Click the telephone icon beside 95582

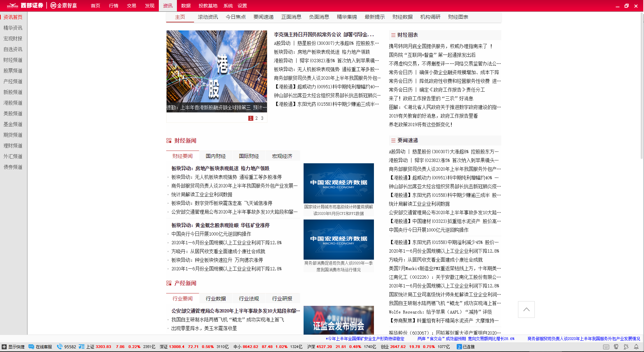[x=60, y=346]
